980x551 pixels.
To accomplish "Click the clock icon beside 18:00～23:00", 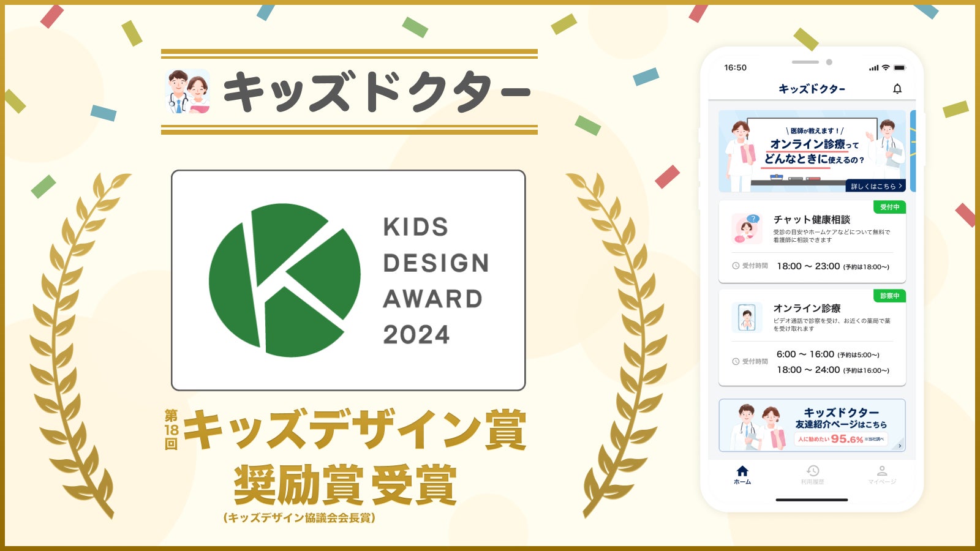I will 736,266.
